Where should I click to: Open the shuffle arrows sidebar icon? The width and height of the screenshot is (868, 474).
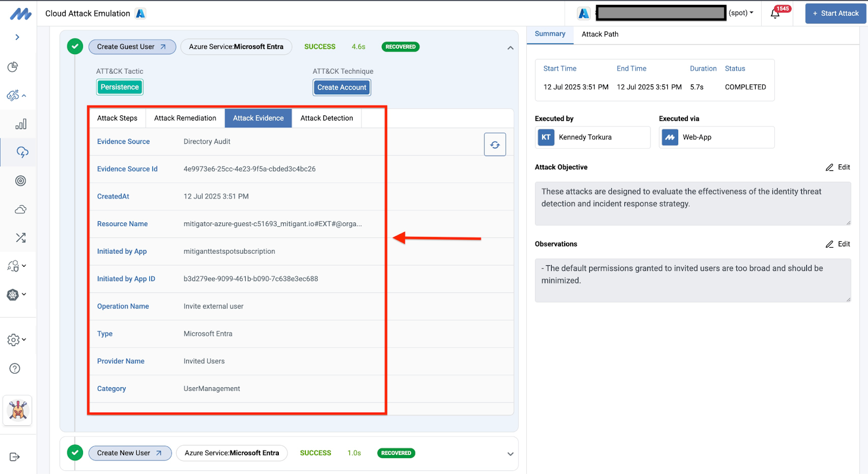(x=21, y=238)
